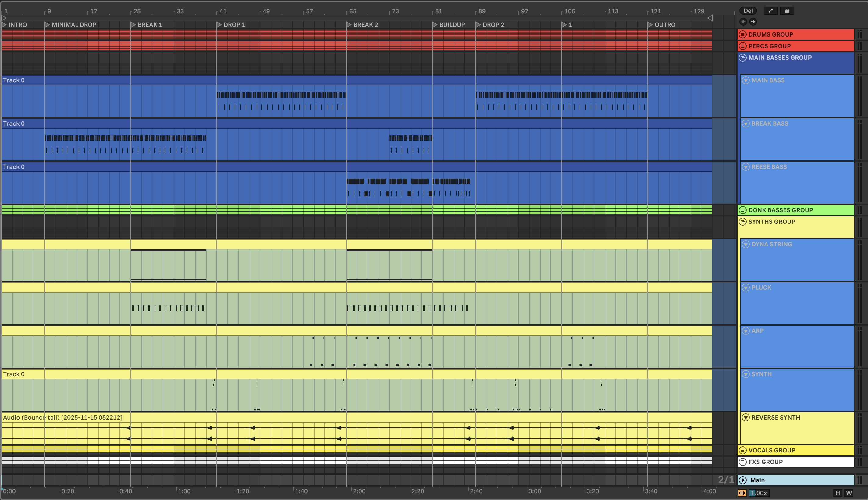Toggle the orange waveform optimize button
This screenshot has width=868, height=500.
742,493
